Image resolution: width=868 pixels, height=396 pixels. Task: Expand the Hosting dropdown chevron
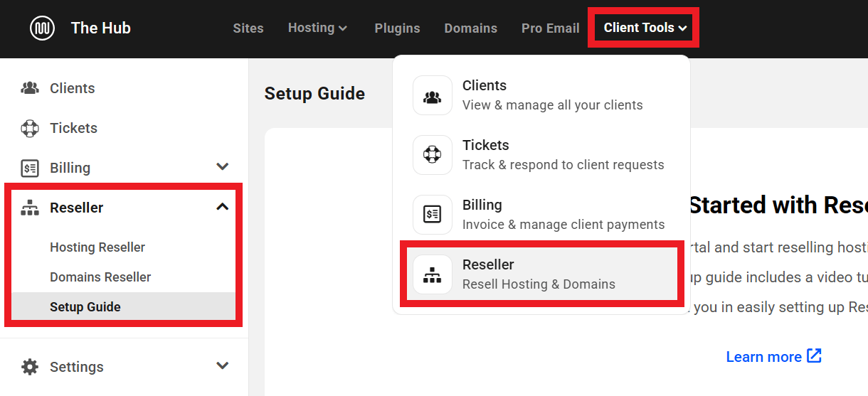[343, 28]
